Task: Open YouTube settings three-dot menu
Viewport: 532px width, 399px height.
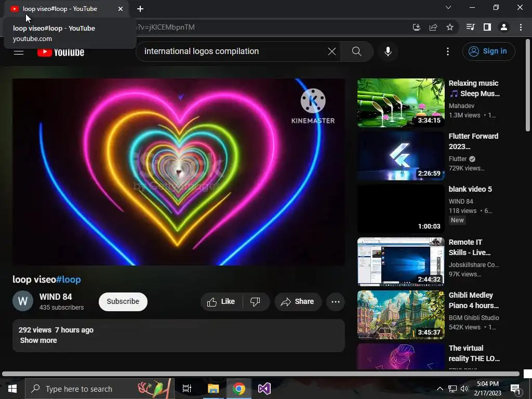Action: tap(448, 51)
